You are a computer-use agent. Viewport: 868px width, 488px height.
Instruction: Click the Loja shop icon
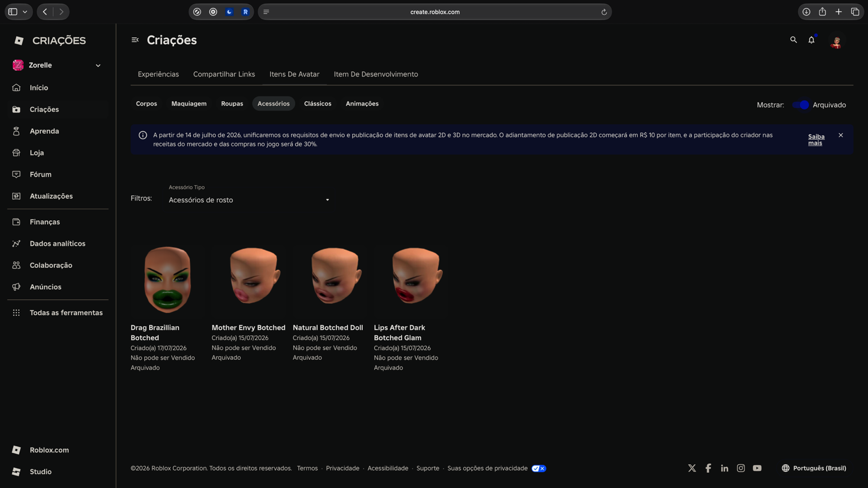pyautogui.click(x=16, y=152)
